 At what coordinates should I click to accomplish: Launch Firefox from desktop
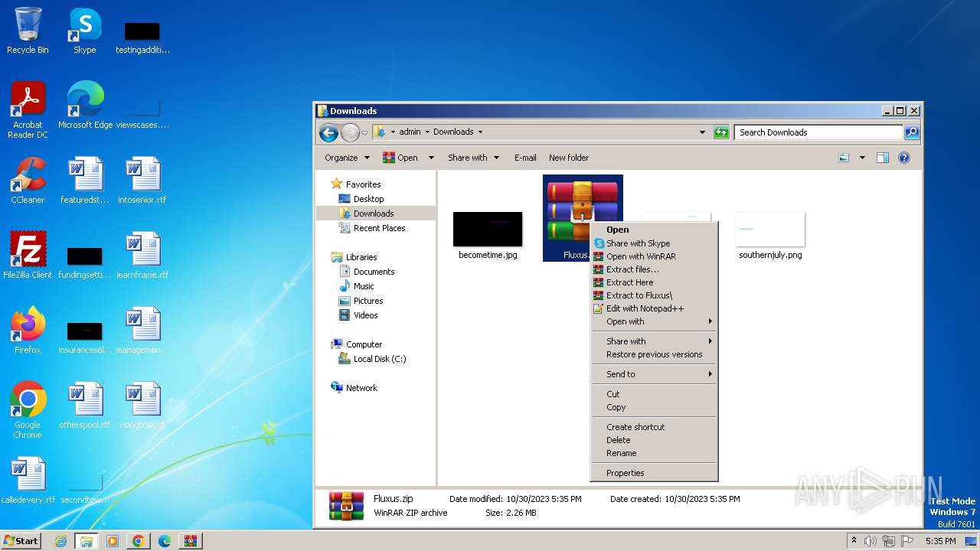point(28,331)
